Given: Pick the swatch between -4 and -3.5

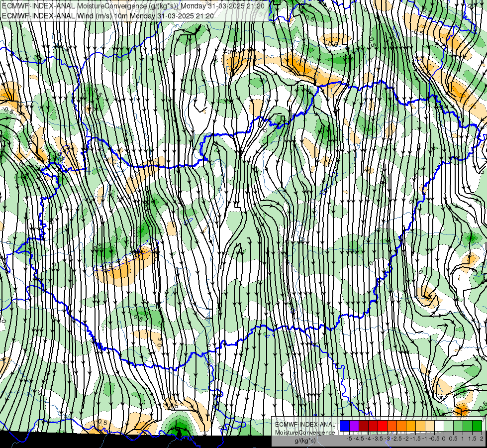Looking at the screenshot, I should click(x=373, y=426).
